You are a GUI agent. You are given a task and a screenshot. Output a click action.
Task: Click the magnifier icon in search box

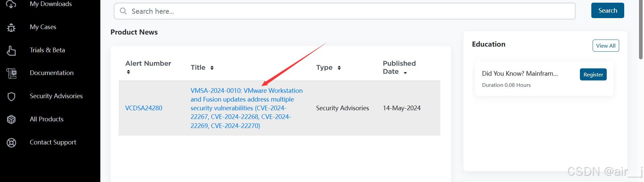pyautogui.click(x=123, y=11)
